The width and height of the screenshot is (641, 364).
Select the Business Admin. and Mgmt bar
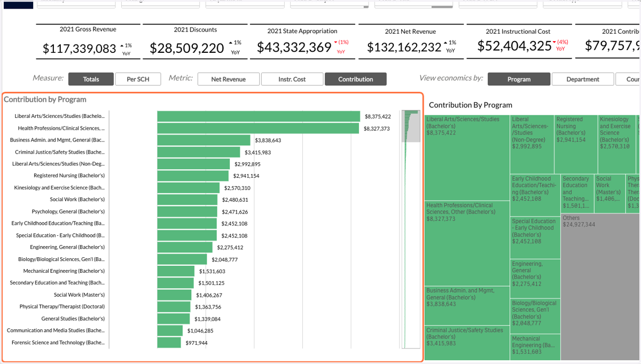pos(204,140)
